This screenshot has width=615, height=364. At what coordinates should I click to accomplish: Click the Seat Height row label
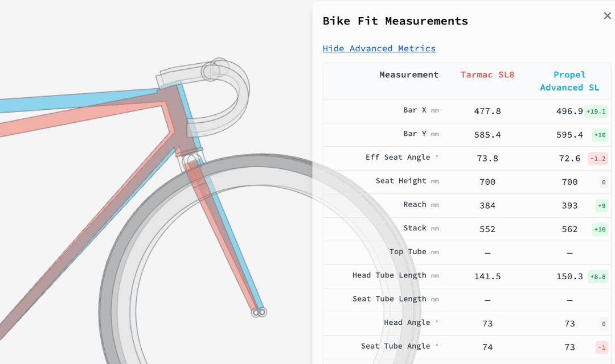point(401,181)
